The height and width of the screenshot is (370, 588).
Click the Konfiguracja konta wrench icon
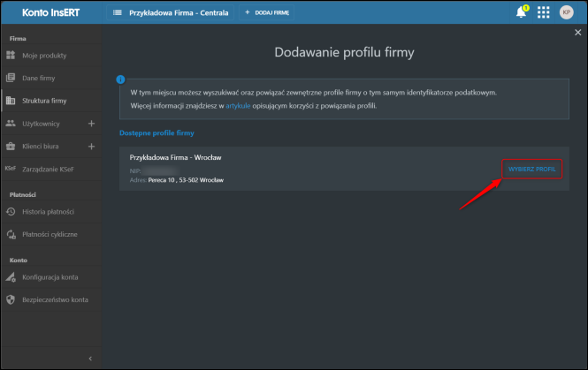click(x=11, y=277)
